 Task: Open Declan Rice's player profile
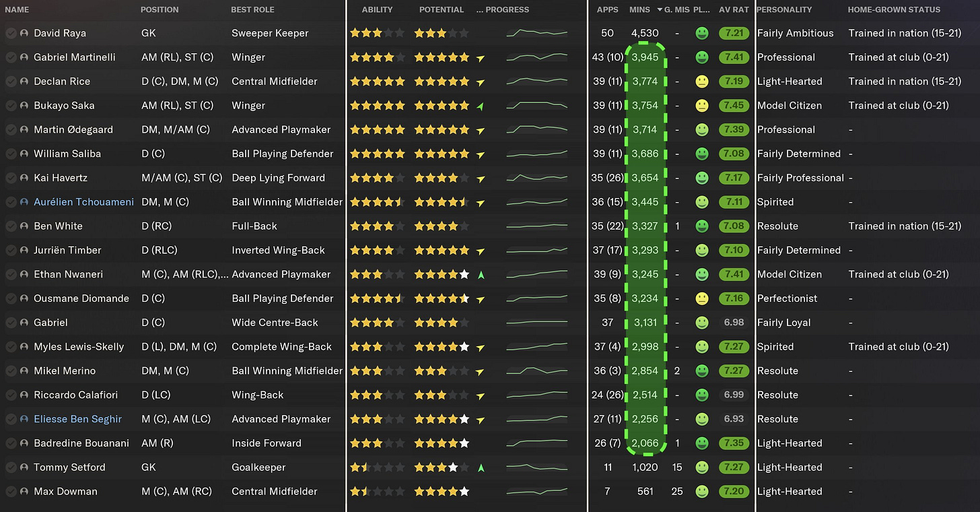click(x=62, y=82)
